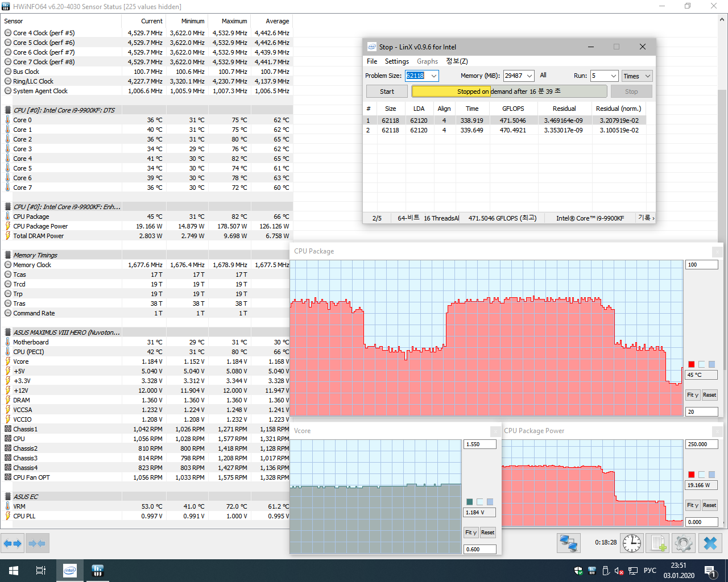The image size is (728, 582).
Task: Open the notification center icon
Action: point(710,571)
